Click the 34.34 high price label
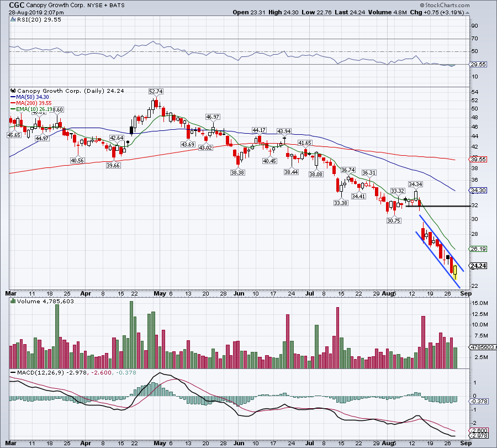497x448 pixels. (x=415, y=184)
